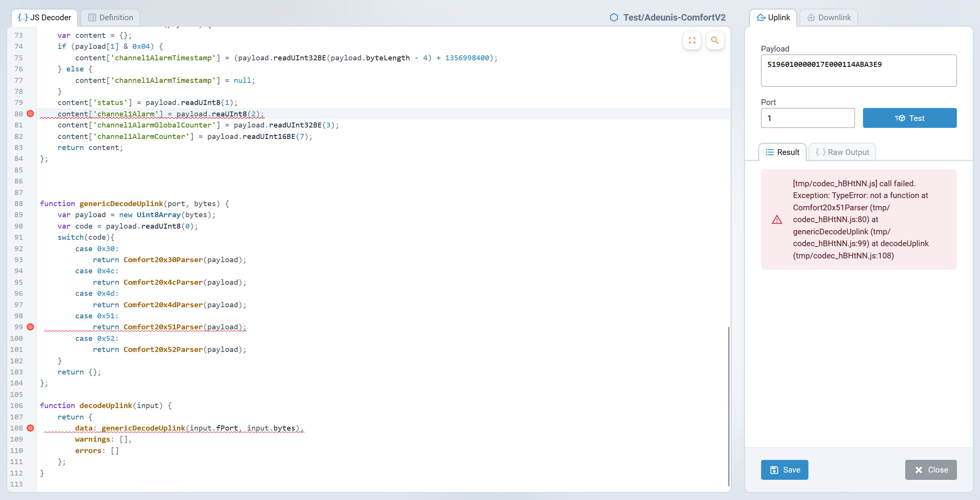Click the fullscreen expand editor icon

coord(692,40)
